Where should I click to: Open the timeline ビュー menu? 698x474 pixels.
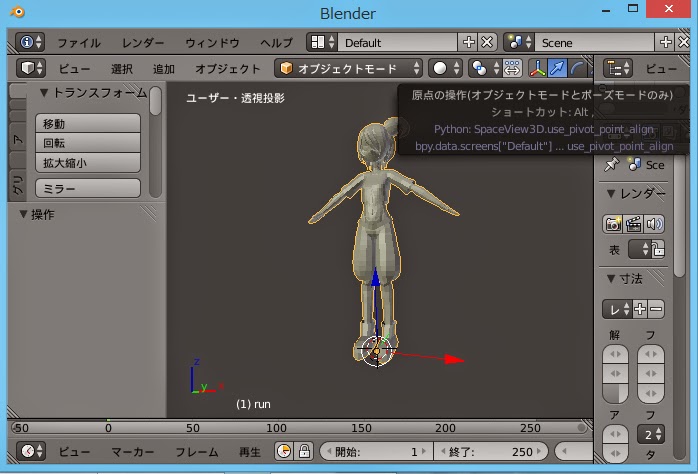point(74,452)
